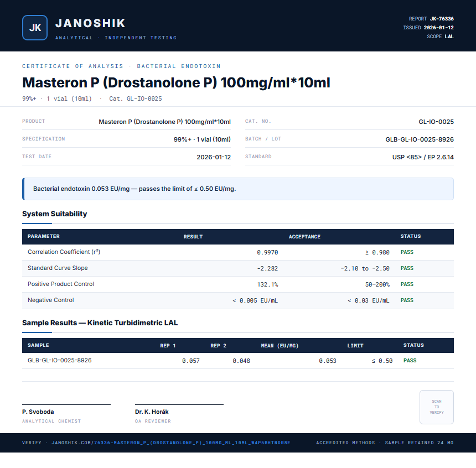Click acceptance value 50-200%
The width and height of the screenshot is (476, 468).
(x=377, y=285)
